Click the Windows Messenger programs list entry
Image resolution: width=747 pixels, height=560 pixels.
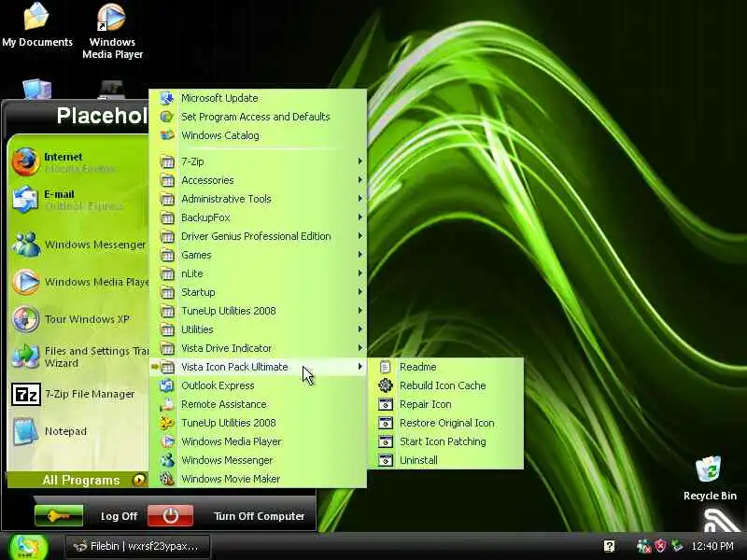pos(258,460)
